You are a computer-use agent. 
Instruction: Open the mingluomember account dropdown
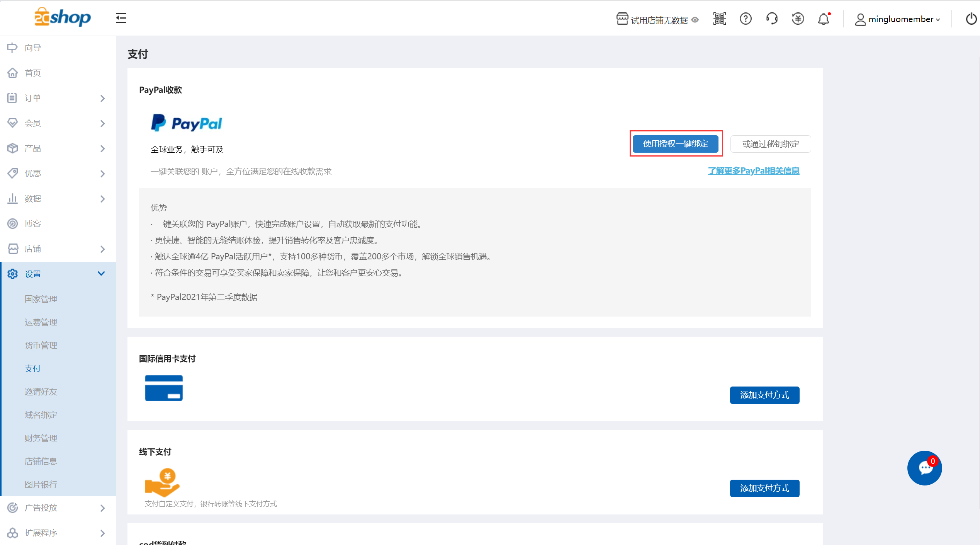click(x=897, y=19)
